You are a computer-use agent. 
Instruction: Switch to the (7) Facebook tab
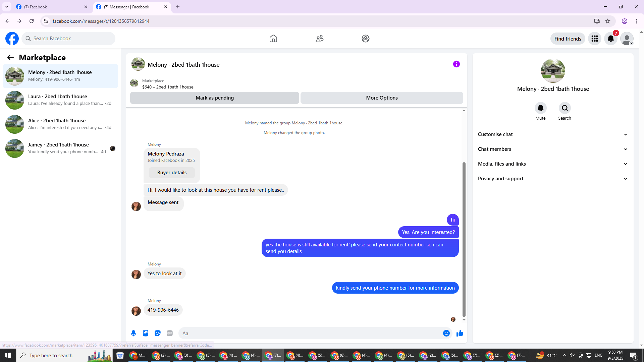(52, 7)
